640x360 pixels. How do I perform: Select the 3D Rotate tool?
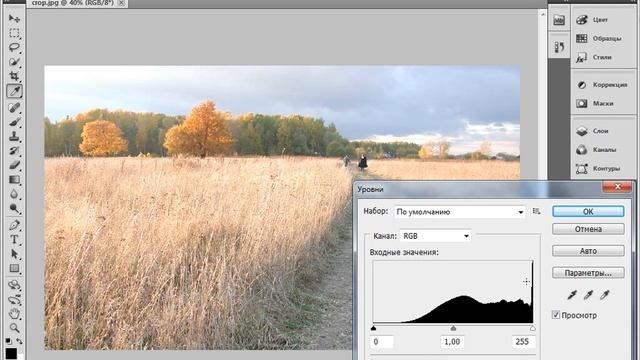click(14, 285)
